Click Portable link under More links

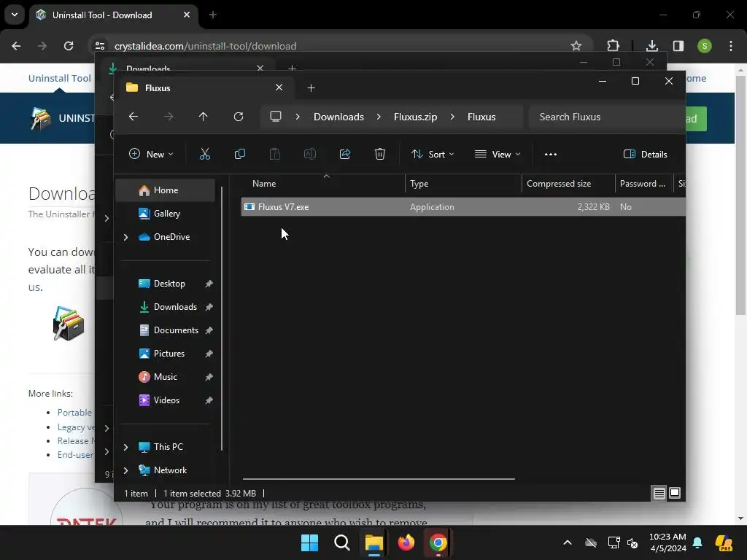click(x=74, y=413)
